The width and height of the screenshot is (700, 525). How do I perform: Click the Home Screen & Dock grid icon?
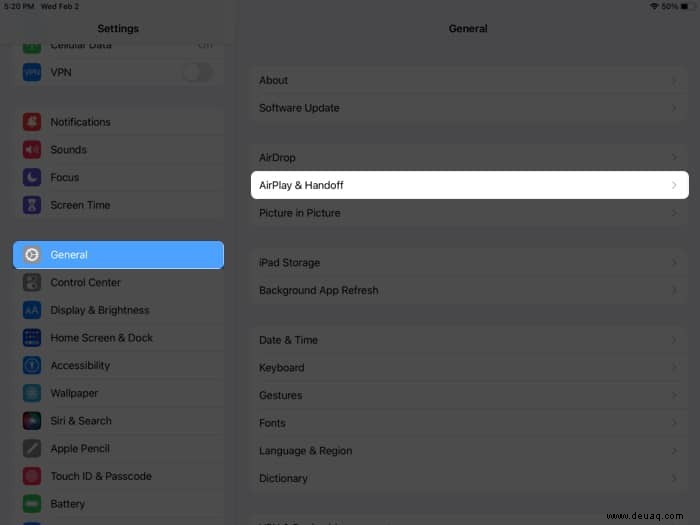pos(32,338)
